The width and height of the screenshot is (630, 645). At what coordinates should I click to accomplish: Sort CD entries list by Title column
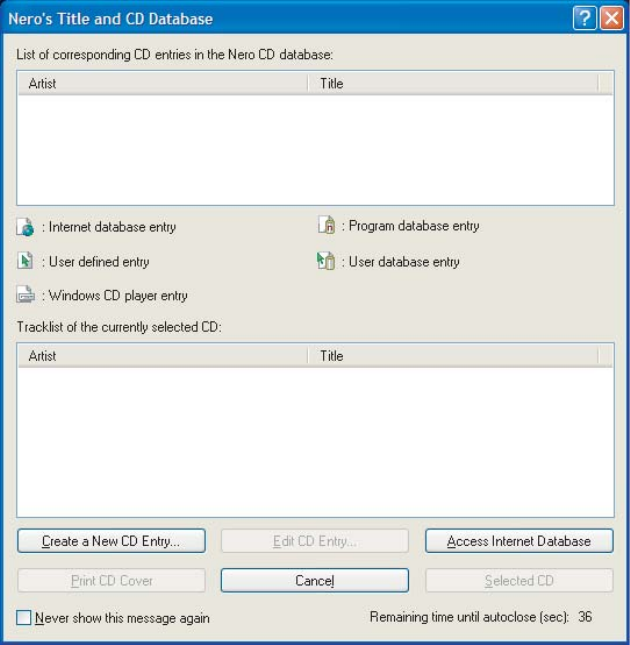[x=453, y=84]
